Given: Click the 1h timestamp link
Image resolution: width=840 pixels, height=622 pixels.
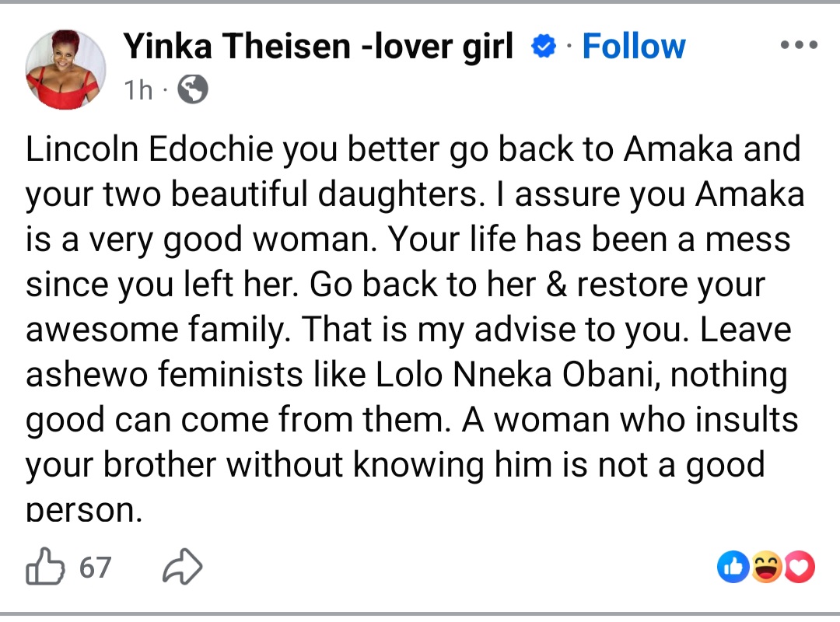Looking at the screenshot, I should tap(138, 89).
